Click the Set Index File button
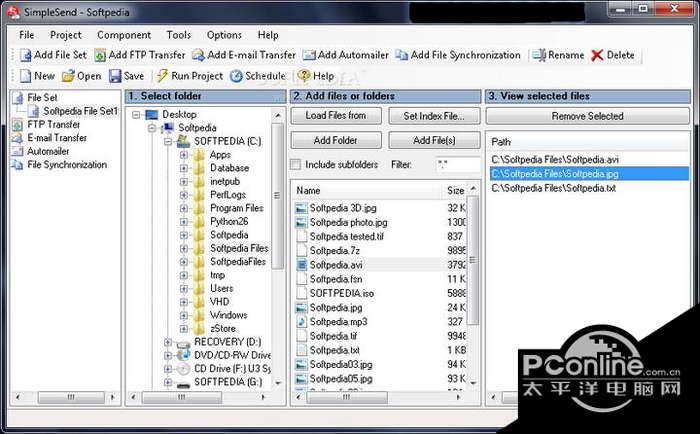 click(x=434, y=116)
